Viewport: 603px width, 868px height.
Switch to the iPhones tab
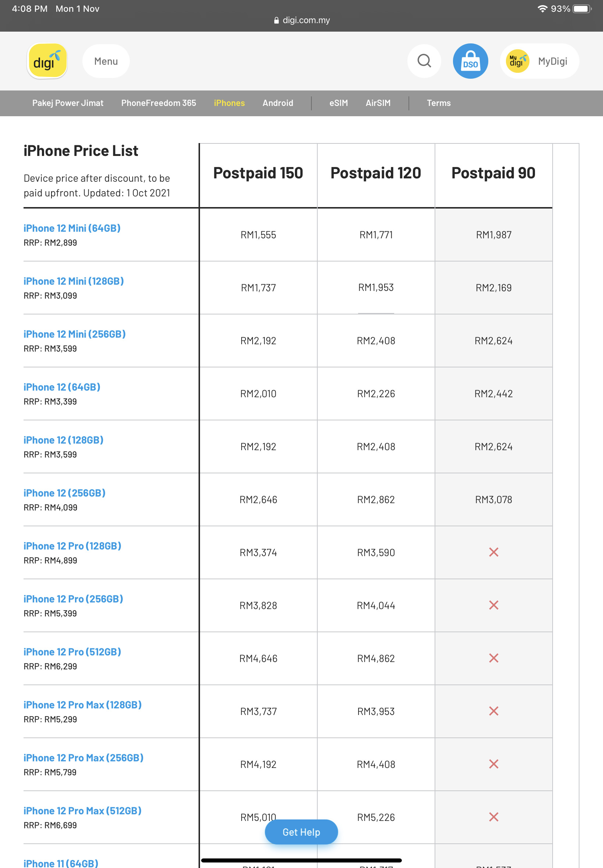229,103
